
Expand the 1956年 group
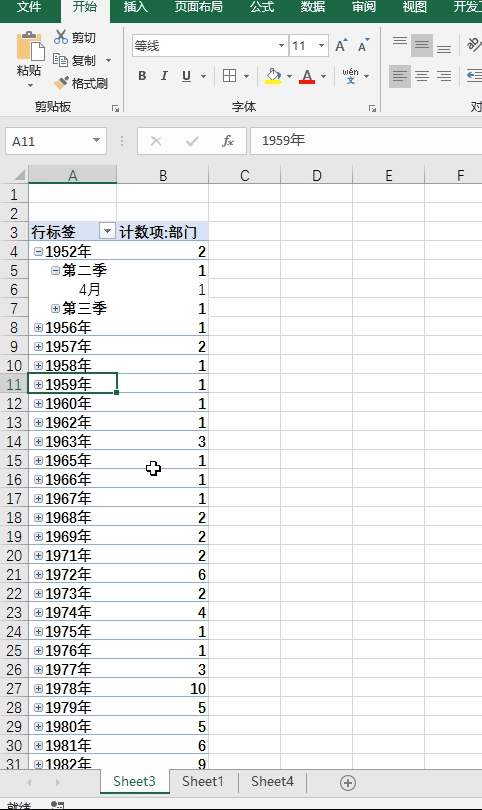point(38,328)
